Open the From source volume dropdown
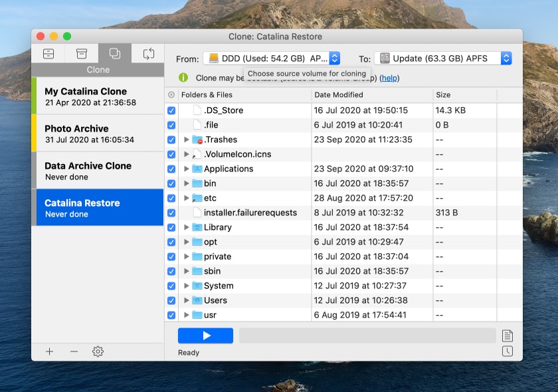This screenshot has height=392, width=558. pos(272,58)
